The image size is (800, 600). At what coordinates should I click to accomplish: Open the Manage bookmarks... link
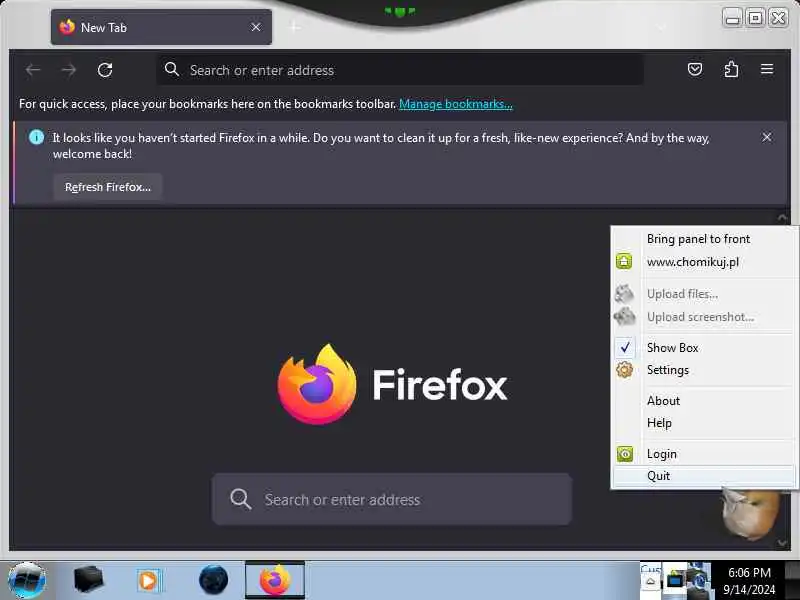point(456,104)
